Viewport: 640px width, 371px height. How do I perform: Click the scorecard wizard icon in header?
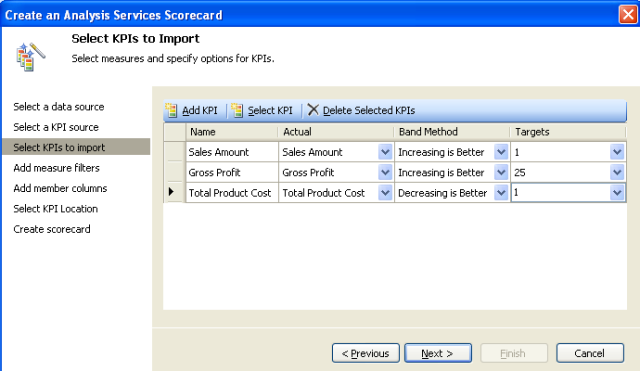tap(30, 57)
